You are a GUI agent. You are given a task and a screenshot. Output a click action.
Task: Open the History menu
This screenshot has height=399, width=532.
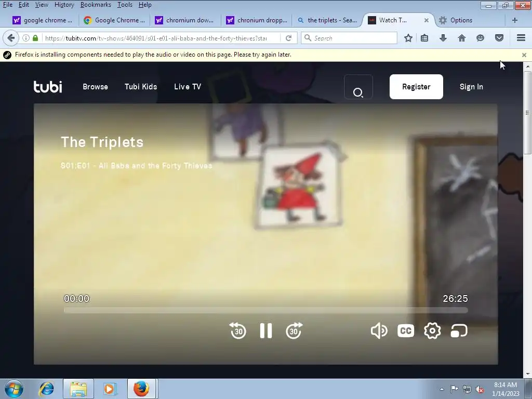click(x=64, y=5)
